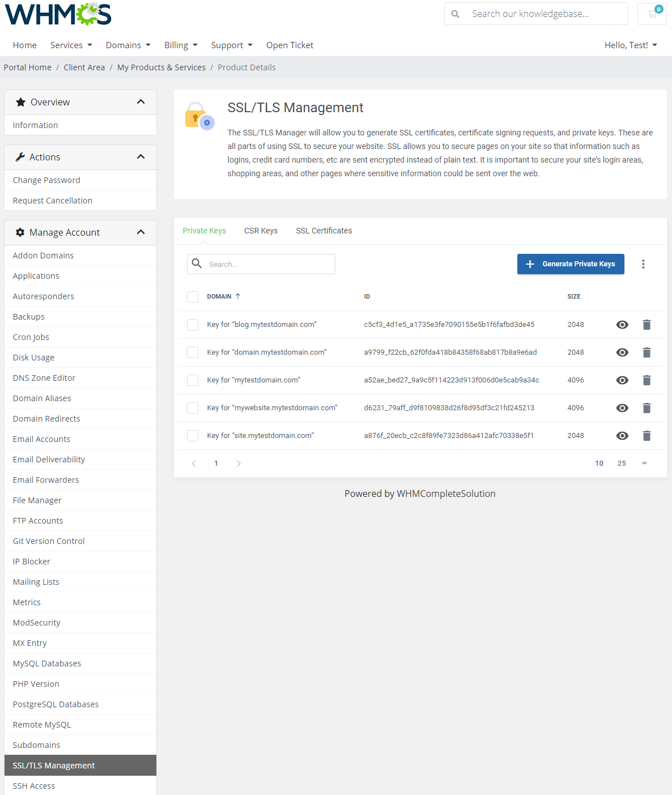The width and height of the screenshot is (672, 795).
Task: Open the Services dropdown menu
Action: 70,45
